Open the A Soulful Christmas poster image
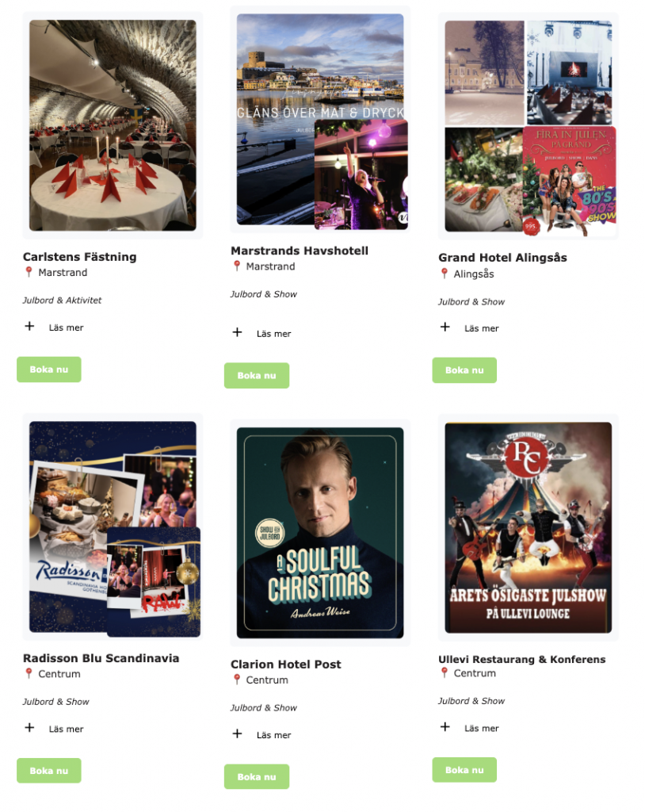The height and width of the screenshot is (812, 645). coord(320,533)
